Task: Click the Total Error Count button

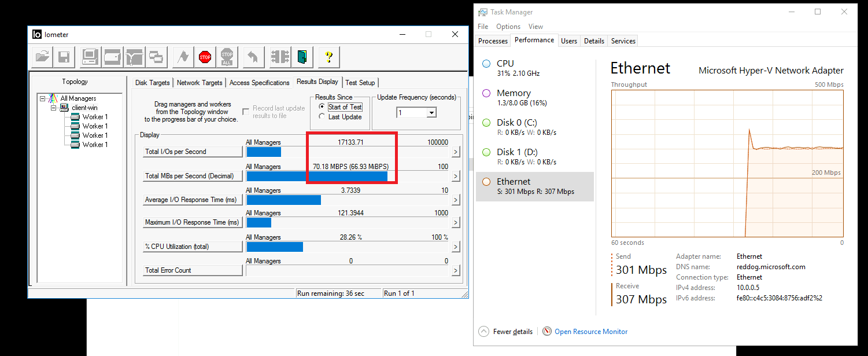Action: [x=193, y=270]
